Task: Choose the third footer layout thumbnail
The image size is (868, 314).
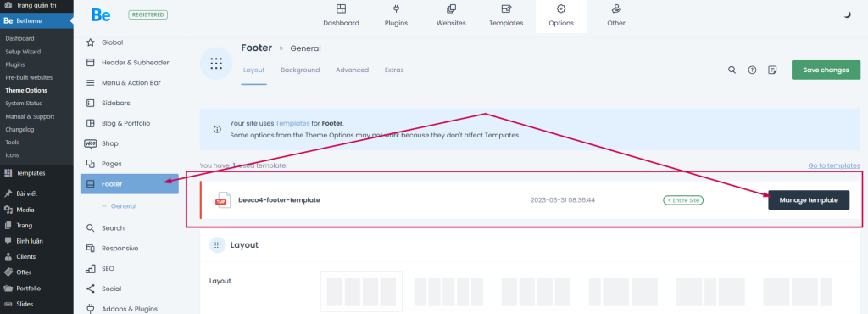Action: click(x=536, y=291)
